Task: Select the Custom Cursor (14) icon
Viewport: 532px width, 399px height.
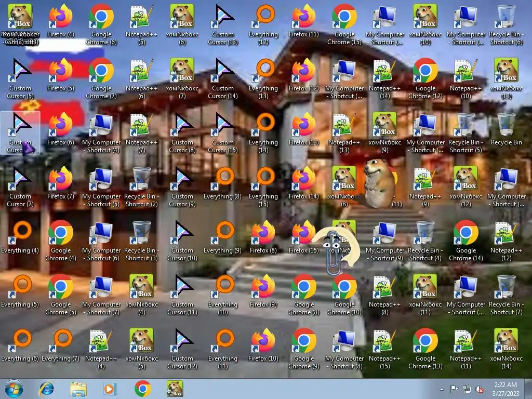Action: click(x=223, y=78)
